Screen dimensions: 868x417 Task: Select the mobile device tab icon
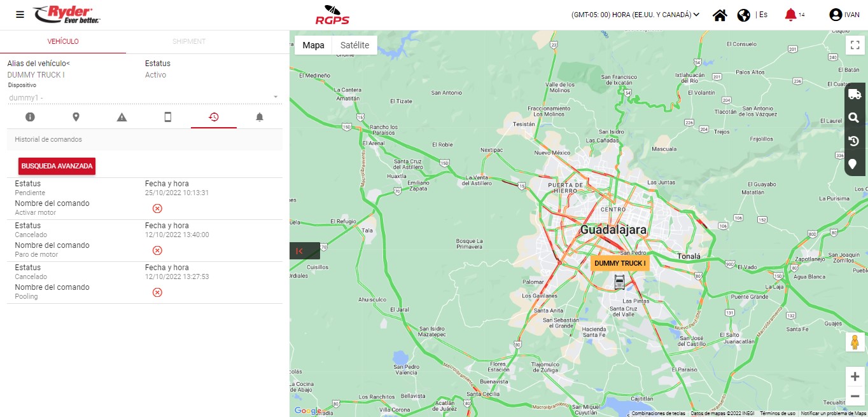tap(168, 117)
